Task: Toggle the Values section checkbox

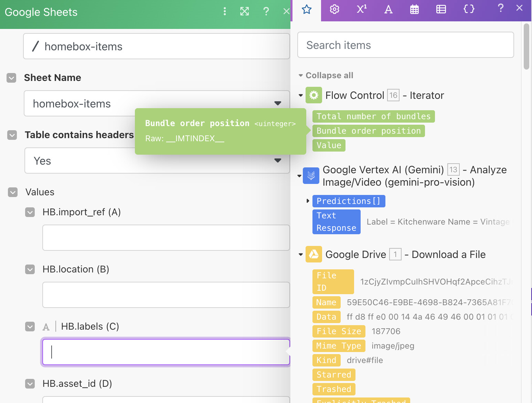Action: [x=13, y=192]
